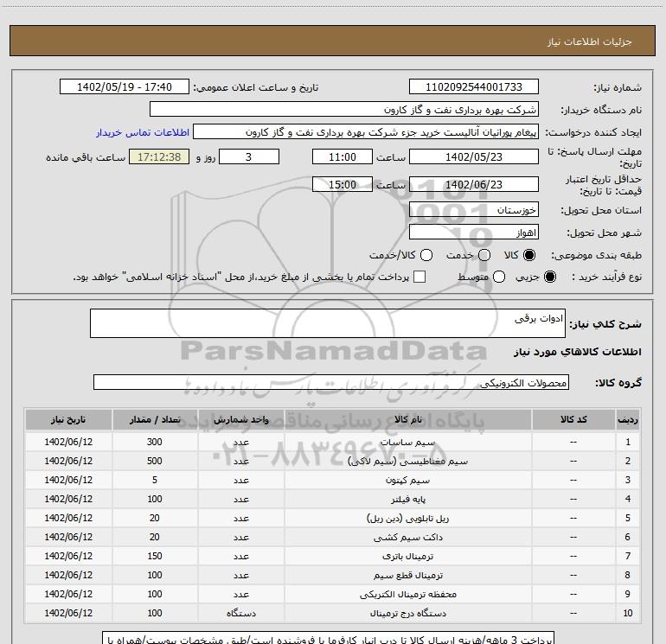Click the validity time field 15:00
Screen dimensions: 666x644
343,184
